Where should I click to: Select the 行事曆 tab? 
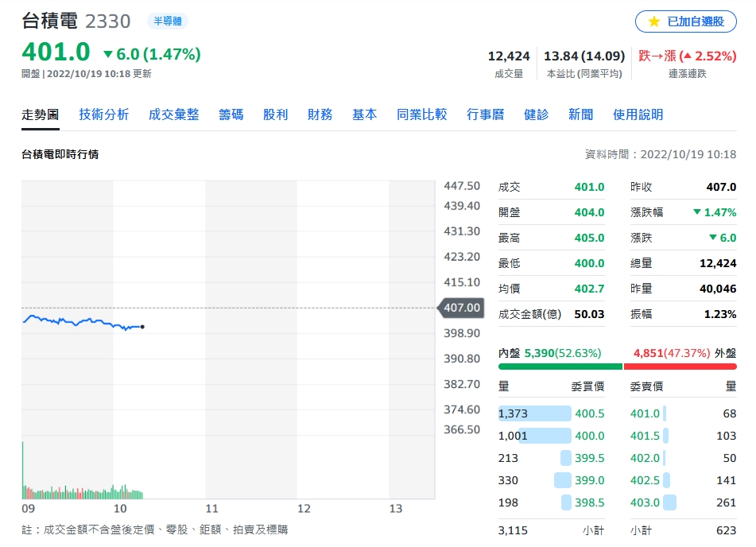click(486, 114)
